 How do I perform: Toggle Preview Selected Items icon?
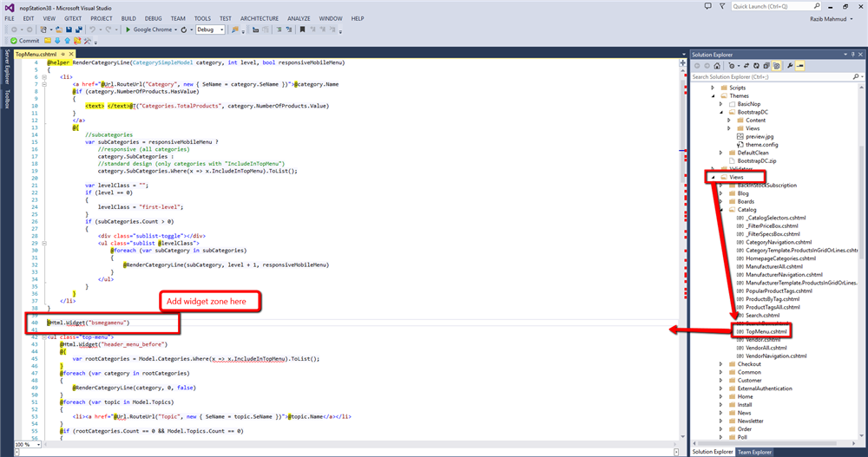[800, 66]
